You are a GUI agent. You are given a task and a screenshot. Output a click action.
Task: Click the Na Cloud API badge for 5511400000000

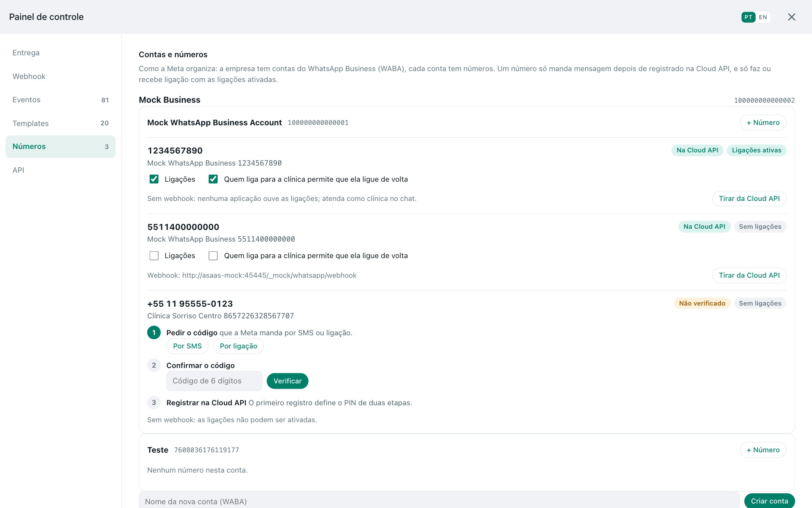(704, 227)
